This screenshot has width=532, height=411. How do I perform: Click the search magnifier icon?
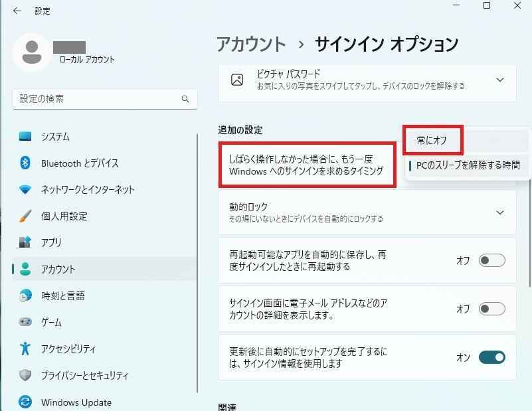pos(185,99)
